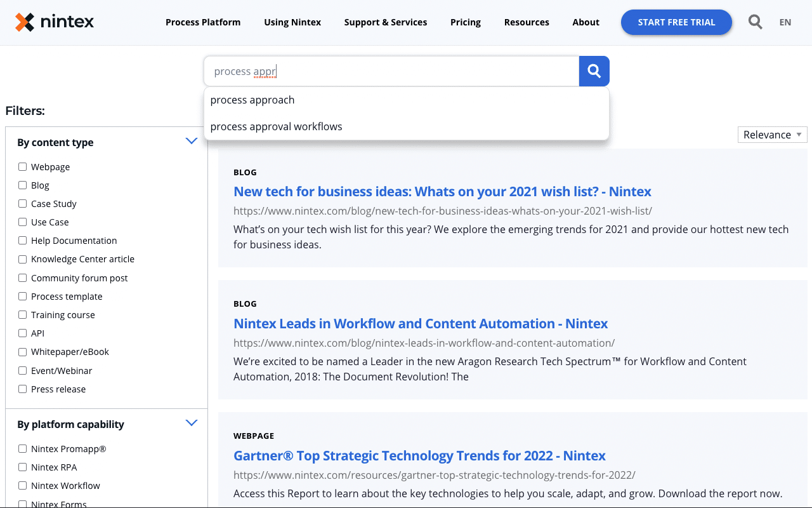812x508 pixels.
Task: Check the Press release filter
Action: click(22, 389)
